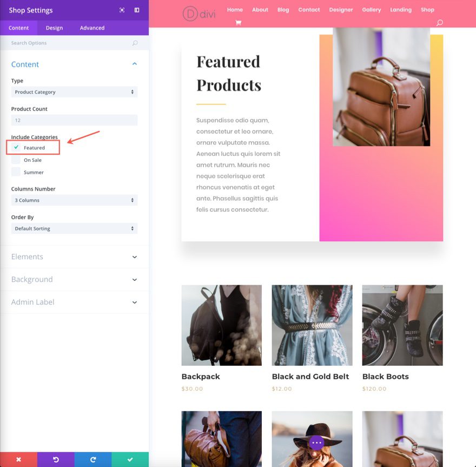Click the expand module view icon in settings header
Viewport: 476px width, 467px height.
point(123,10)
